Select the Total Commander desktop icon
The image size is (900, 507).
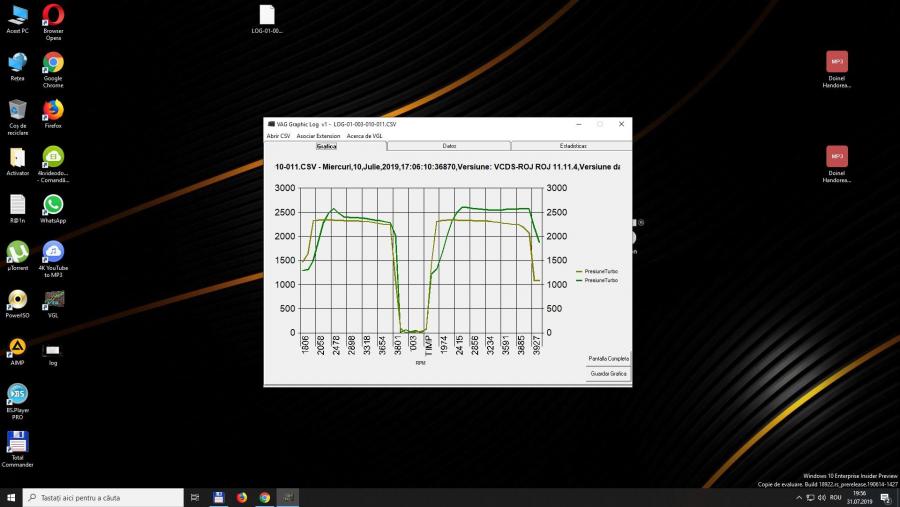(17, 443)
